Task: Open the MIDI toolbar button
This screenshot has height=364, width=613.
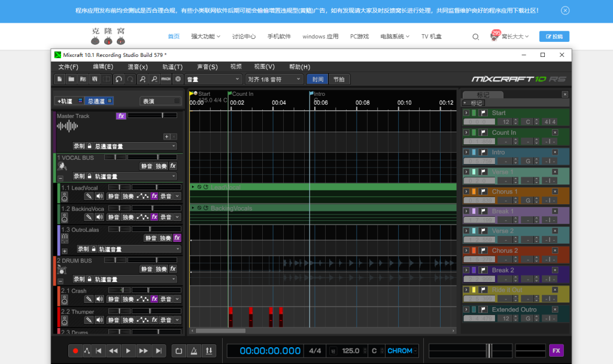Action: (x=166, y=79)
